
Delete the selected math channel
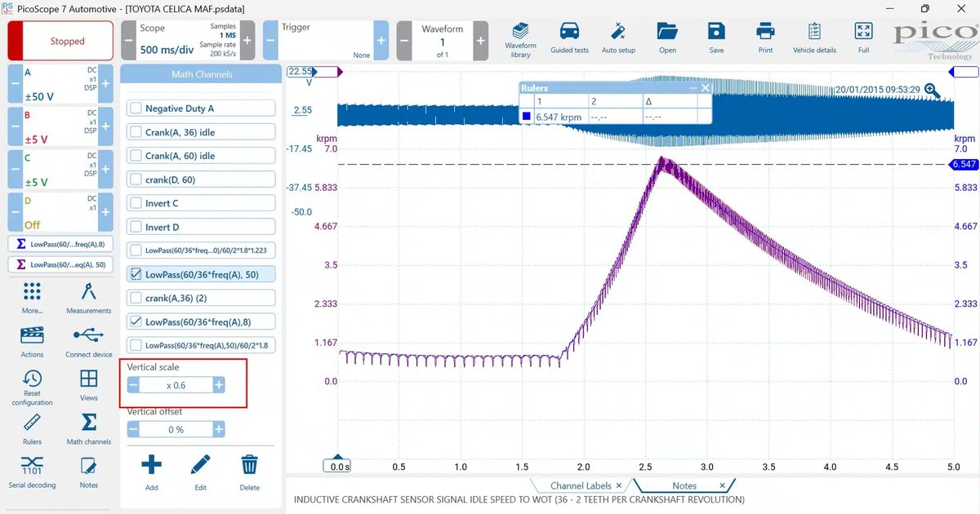[x=250, y=473]
